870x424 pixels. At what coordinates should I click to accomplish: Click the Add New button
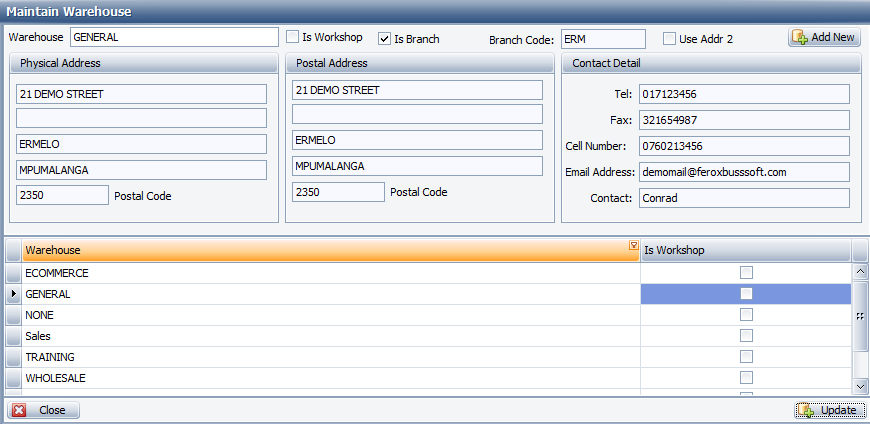[824, 37]
